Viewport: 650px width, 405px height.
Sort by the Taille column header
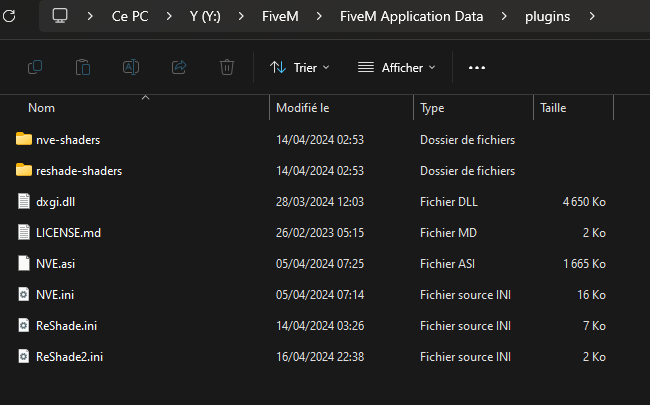(553, 108)
